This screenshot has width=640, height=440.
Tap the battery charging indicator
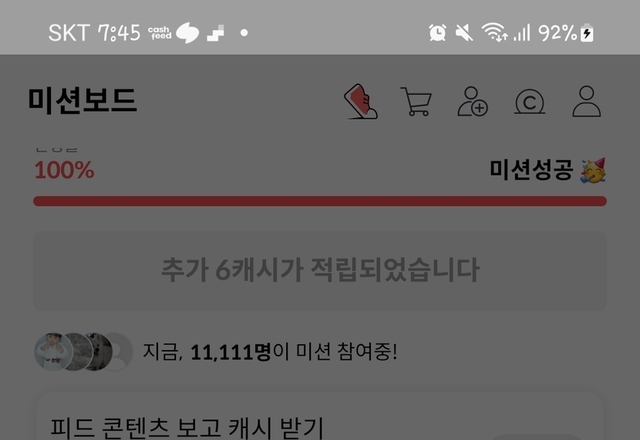tap(587, 33)
